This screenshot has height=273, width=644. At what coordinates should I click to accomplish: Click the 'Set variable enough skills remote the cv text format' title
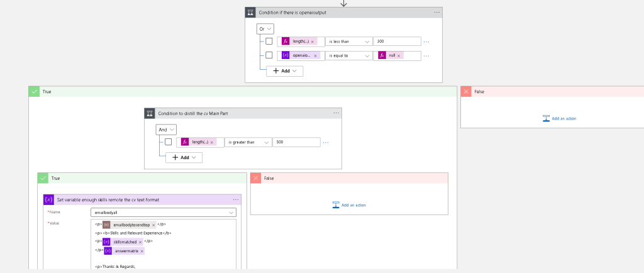[x=108, y=200]
